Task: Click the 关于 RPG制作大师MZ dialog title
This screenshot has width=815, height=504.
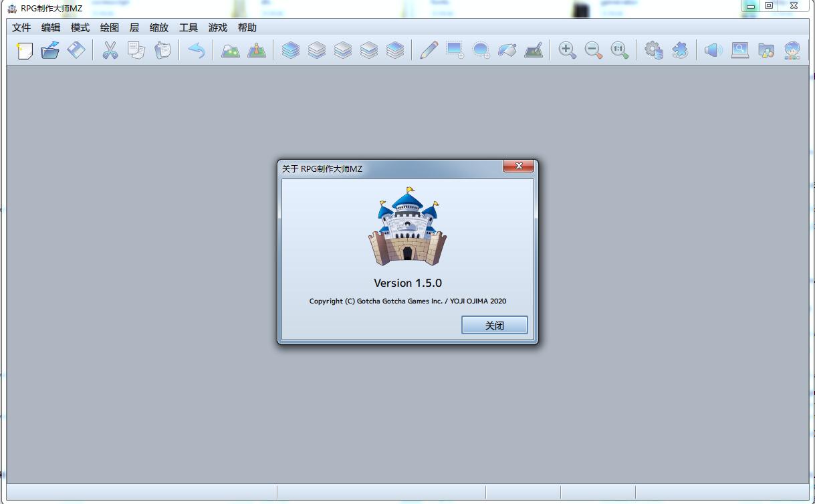Action: [322, 168]
